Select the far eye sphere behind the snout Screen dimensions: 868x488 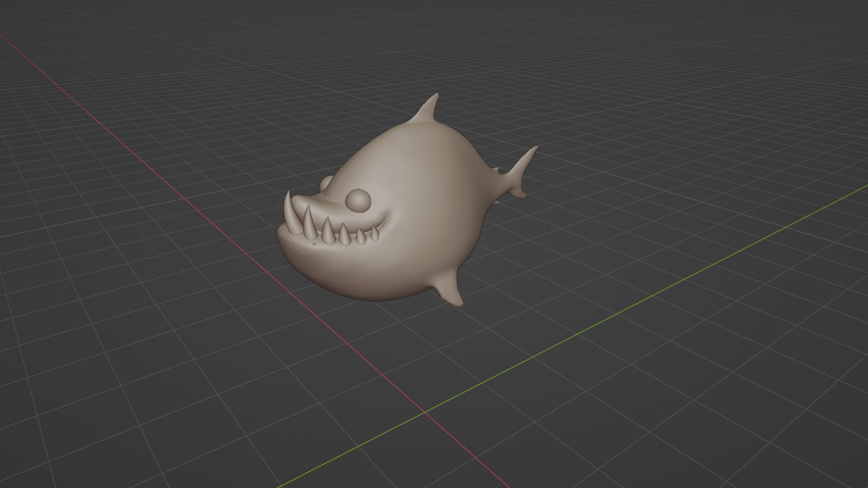coord(325,183)
